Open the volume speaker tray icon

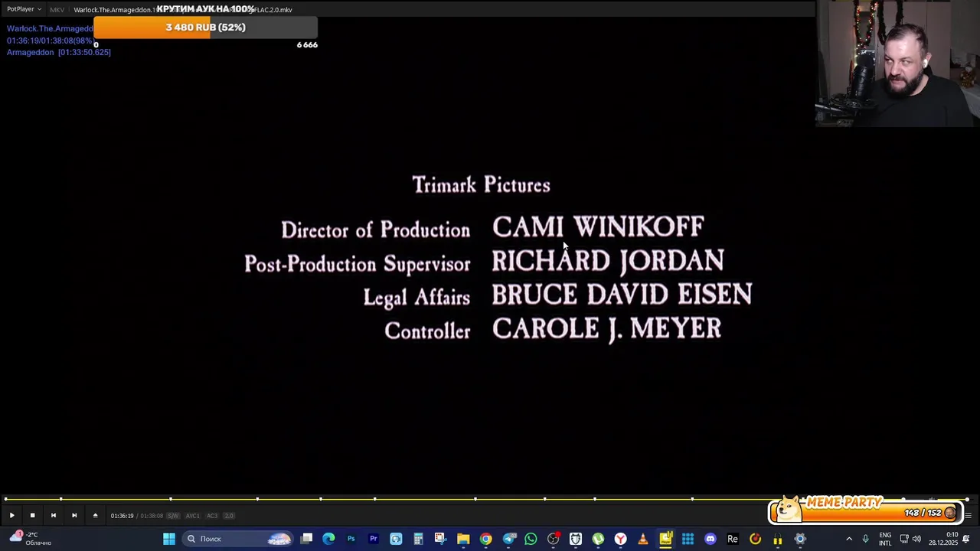pos(917,539)
